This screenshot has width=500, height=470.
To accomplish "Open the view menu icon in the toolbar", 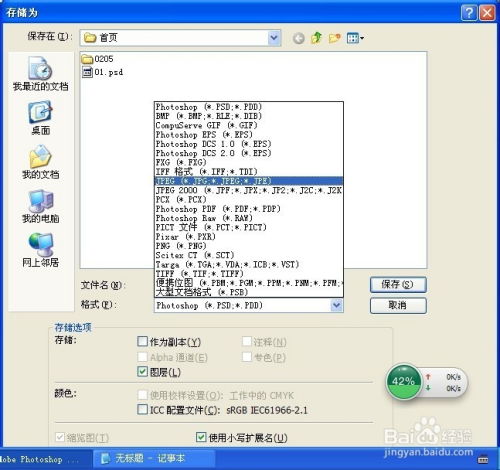I will coord(355,38).
